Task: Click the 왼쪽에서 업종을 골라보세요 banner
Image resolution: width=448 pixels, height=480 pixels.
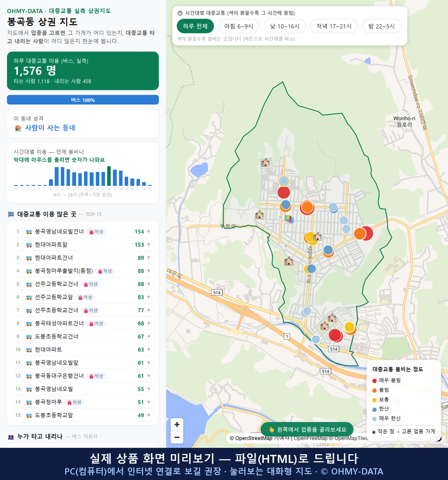Action: (x=307, y=429)
